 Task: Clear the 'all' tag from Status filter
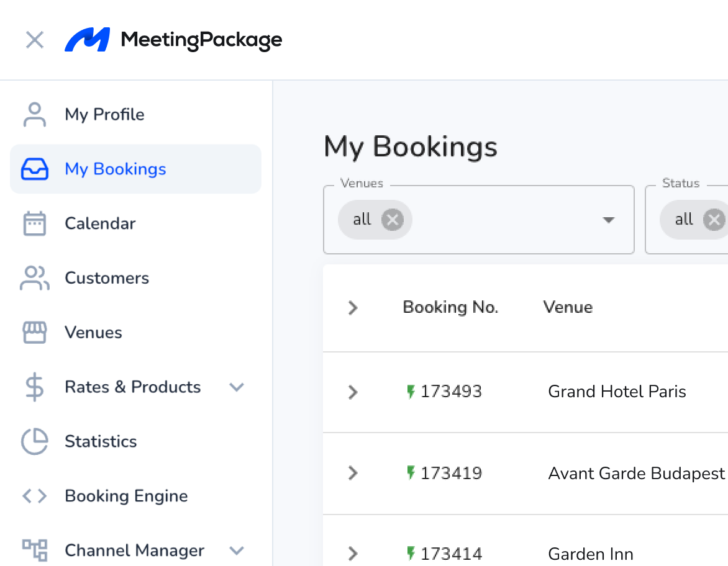tap(714, 219)
